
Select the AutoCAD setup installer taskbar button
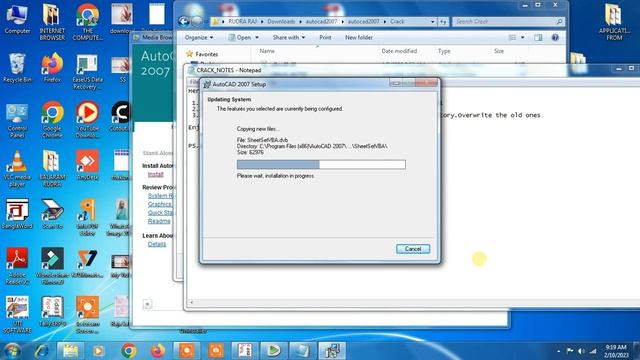332,351
